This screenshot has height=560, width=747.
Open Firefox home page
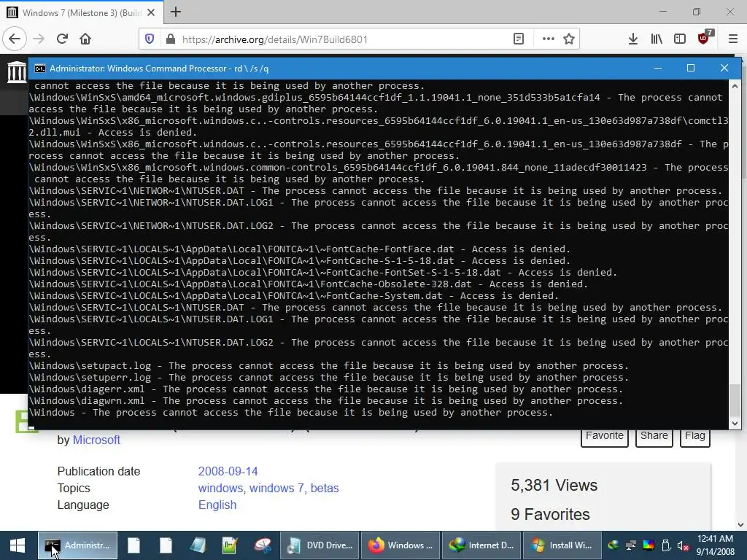(85, 39)
